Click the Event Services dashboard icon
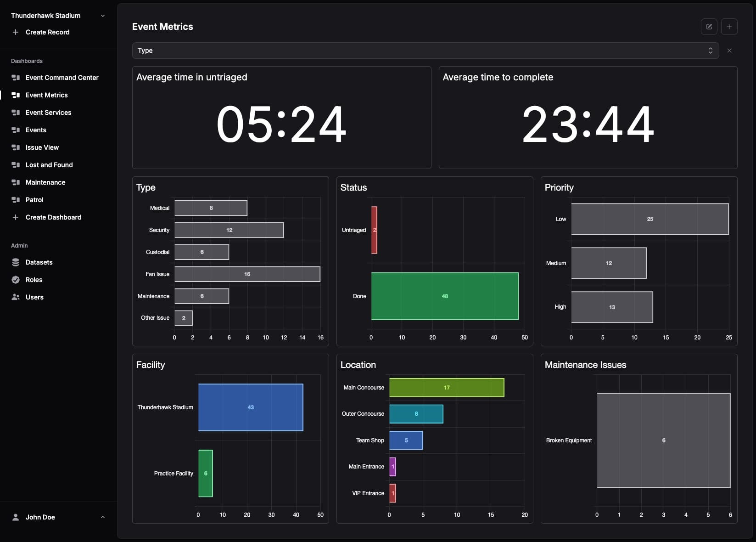The width and height of the screenshot is (756, 542). (16, 113)
